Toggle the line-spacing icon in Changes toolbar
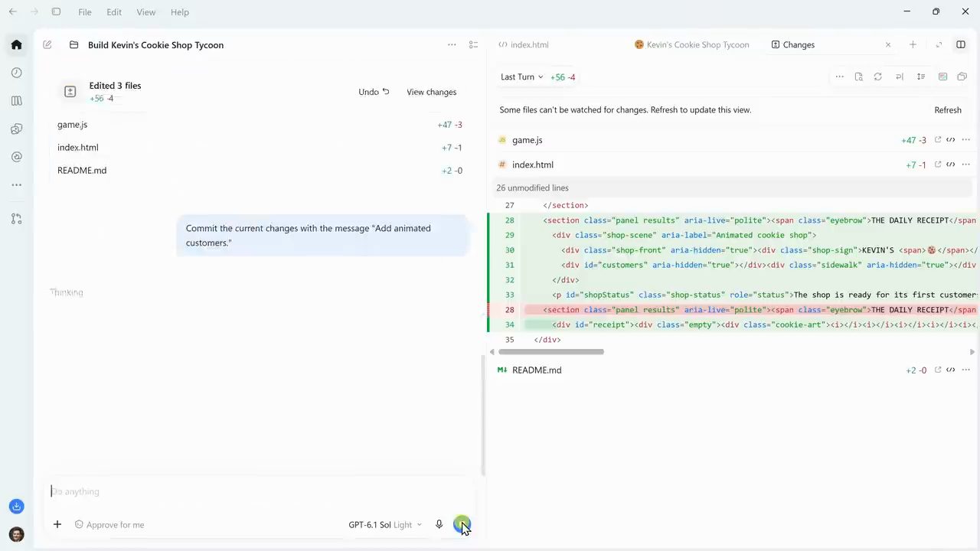Screen dimensions: 980x551 coord(921,77)
